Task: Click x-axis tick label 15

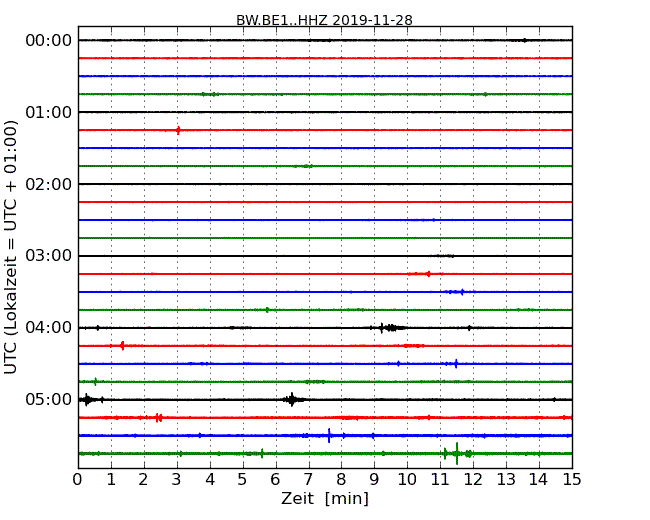Action: pyautogui.click(x=572, y=480)
